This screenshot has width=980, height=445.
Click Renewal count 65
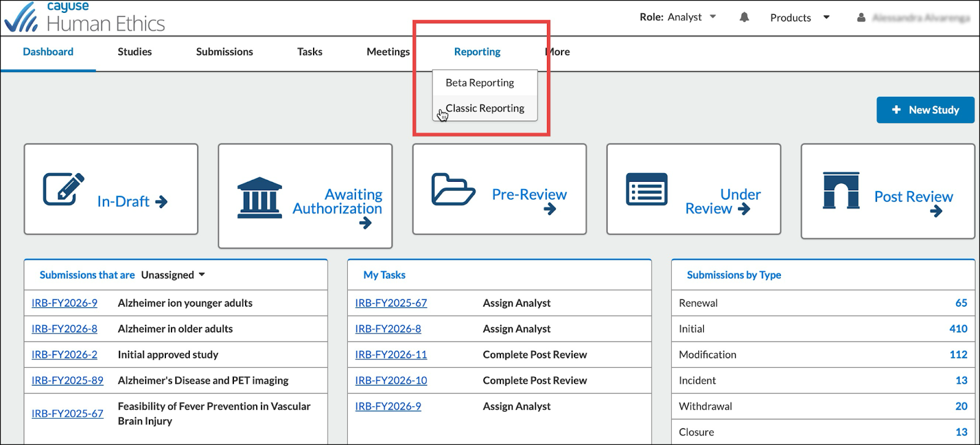pos(961,303)
